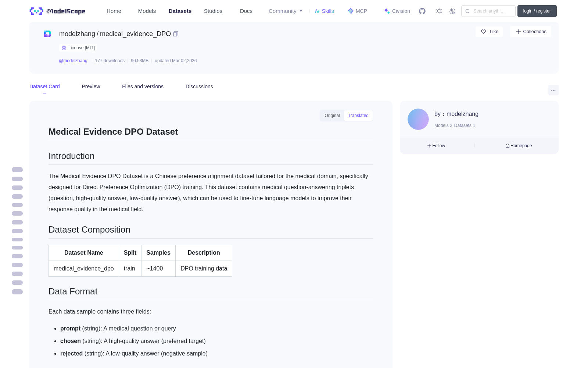The image size is (588, 368).
Task: Click the "updated Mar 02,2026" text
Action: coord(176,61)
